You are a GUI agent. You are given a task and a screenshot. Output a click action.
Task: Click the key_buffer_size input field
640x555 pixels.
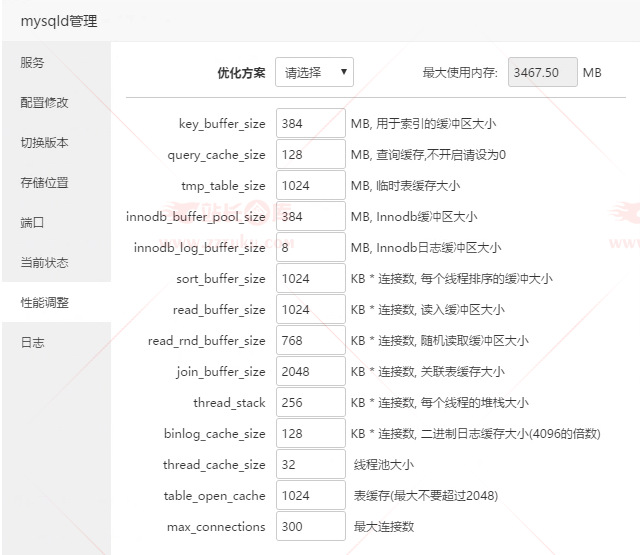pos(310,124)
